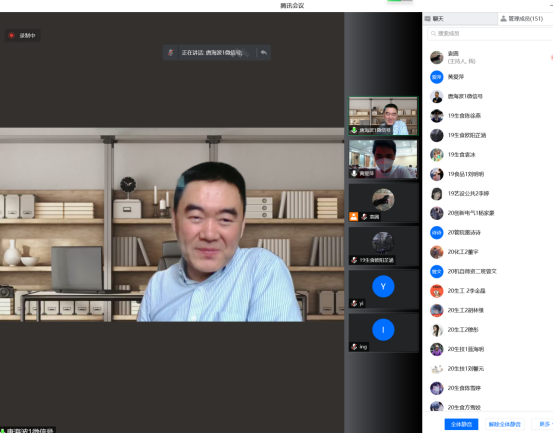Open the 管理成员(151) tab
The height and width of the screenshot is (434, 553).
pyautogui.click(x=525, y=19)
